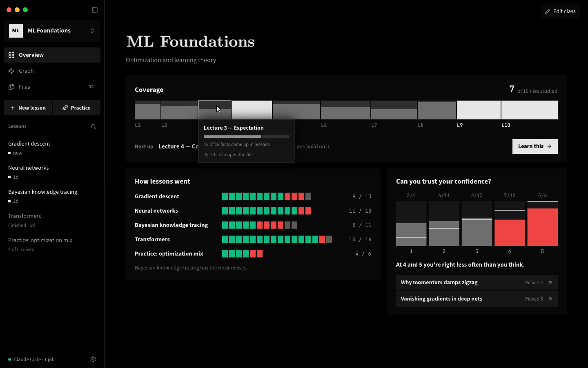Click the L8 coverage bar
588x368 pixels.
[x=437, y=110]
